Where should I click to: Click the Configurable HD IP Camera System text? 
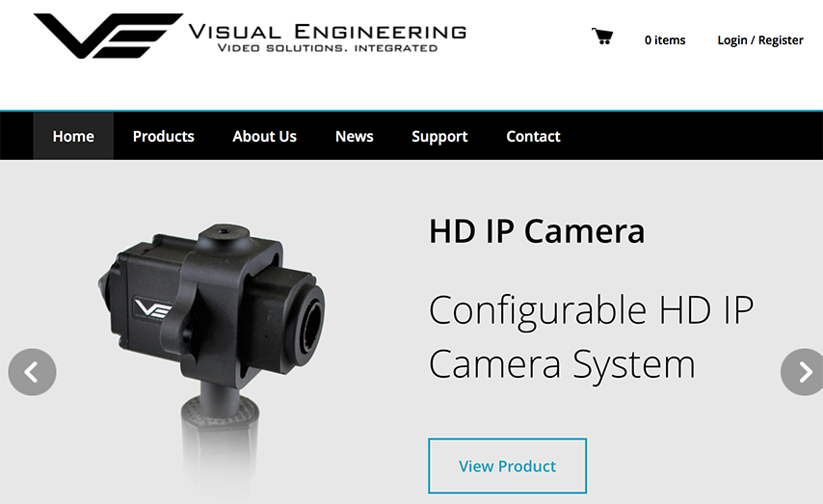pos(591,337)
